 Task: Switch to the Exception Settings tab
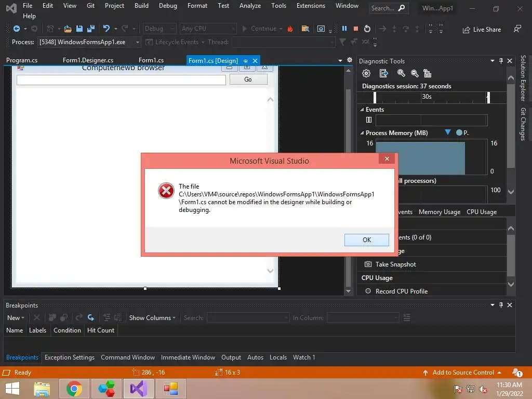point(70,357)
